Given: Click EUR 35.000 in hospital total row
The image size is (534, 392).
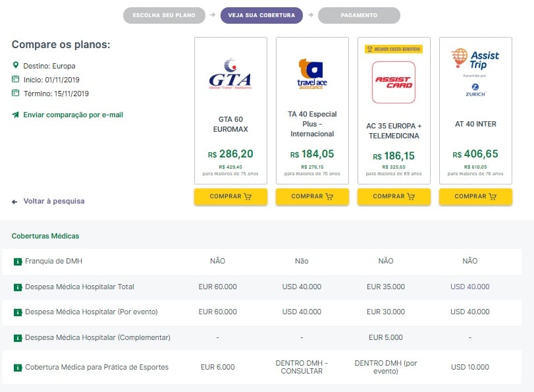Looking at the screenshot, I should click(x=386, y=287).
